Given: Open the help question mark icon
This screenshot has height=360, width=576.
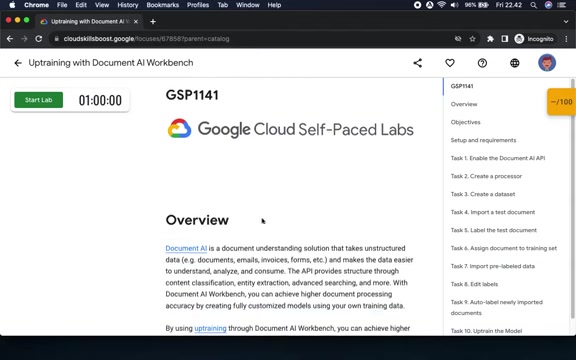Looking at the screenshot, I should 482,63.
